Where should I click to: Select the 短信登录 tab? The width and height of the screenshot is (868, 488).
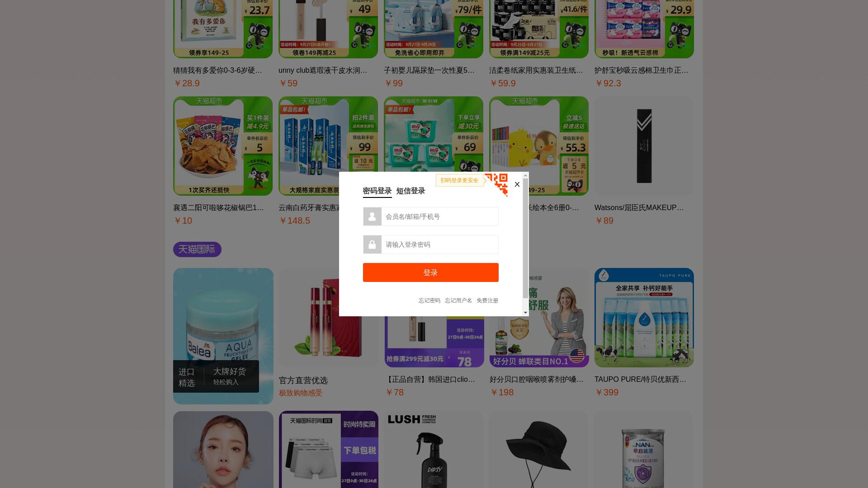point(410,191)
